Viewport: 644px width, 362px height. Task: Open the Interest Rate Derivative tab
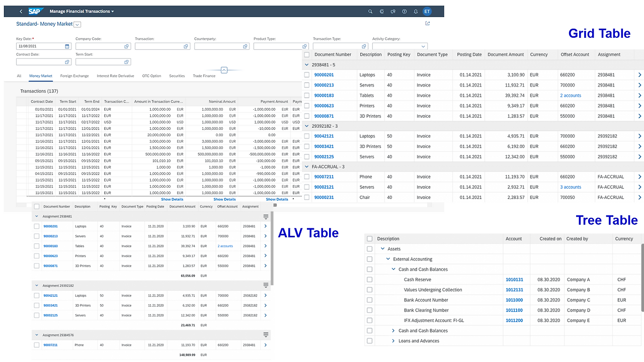[x=115, y=76]
